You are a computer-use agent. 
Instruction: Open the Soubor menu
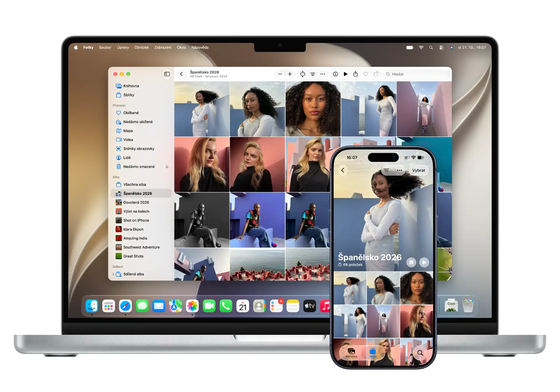click(105, 48)
